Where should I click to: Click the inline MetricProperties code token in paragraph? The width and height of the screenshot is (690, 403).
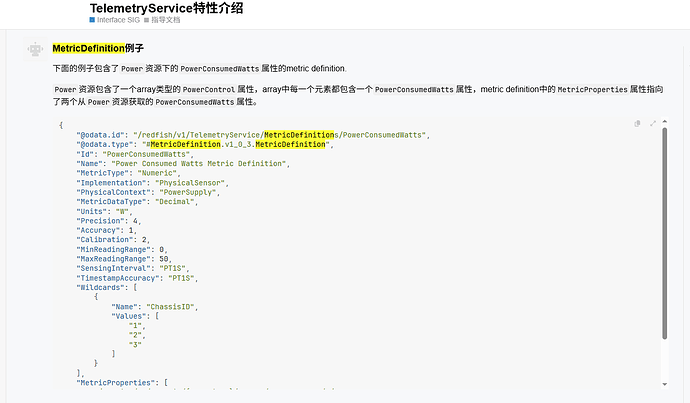[x=592, y=89]
